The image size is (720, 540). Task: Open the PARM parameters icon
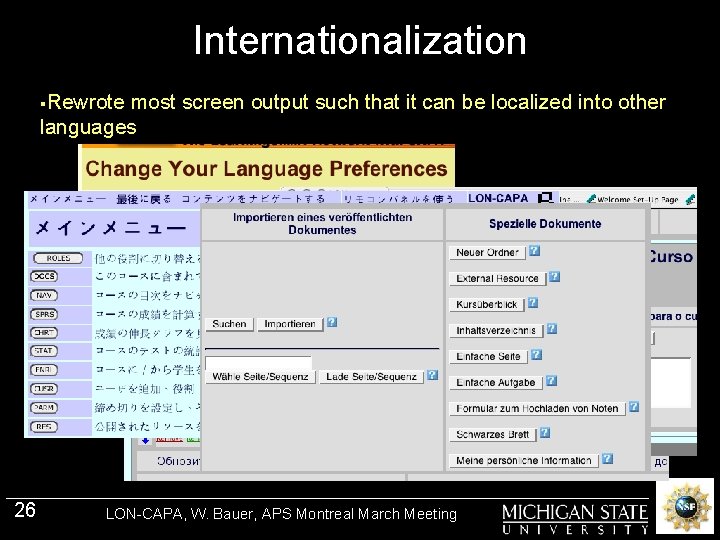(x=44, y=407)
